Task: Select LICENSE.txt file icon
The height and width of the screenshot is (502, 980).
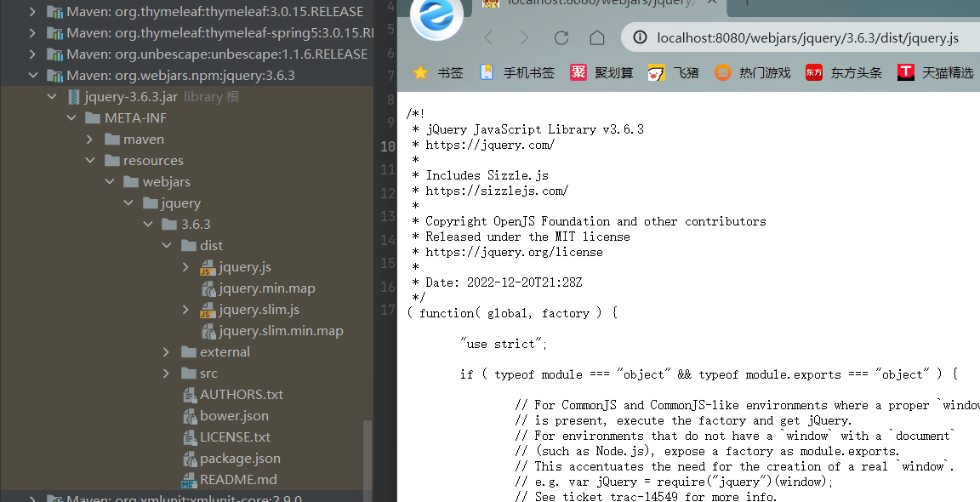Action: point(190,437)
